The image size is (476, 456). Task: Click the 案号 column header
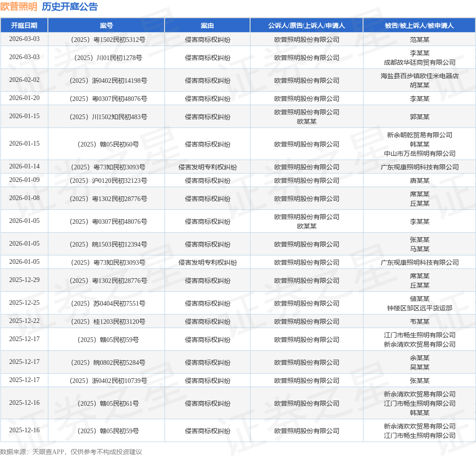tap(106, 26)
